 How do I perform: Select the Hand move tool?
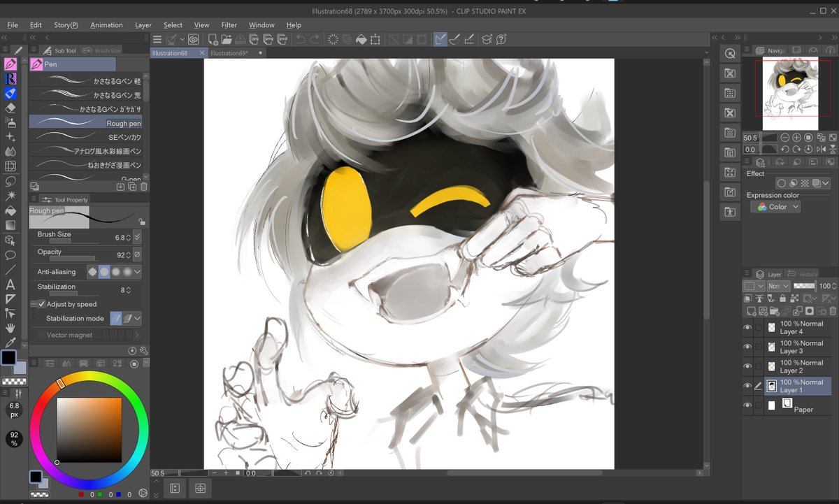[10, 328]
